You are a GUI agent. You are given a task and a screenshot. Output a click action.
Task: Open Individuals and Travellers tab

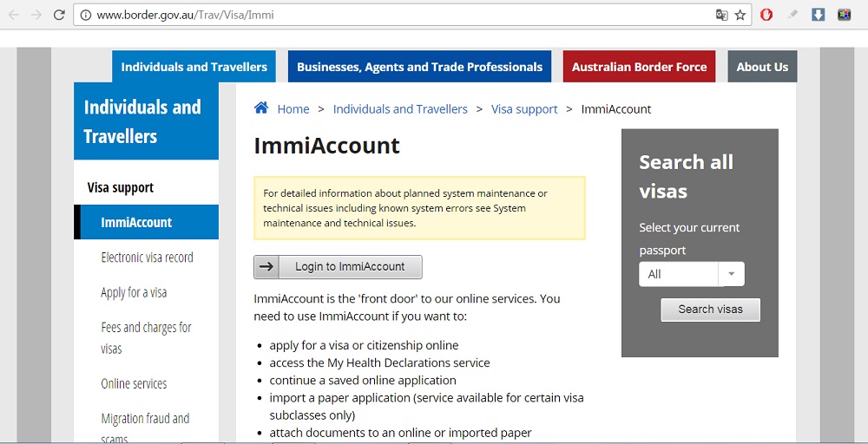(194, 67)
